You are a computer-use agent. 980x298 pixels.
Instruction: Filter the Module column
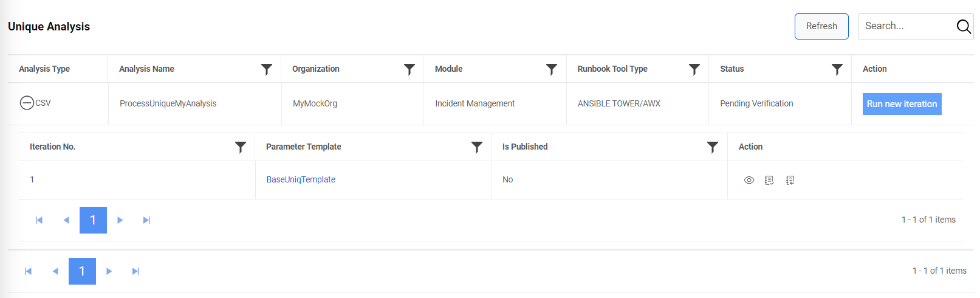[552, 69]
